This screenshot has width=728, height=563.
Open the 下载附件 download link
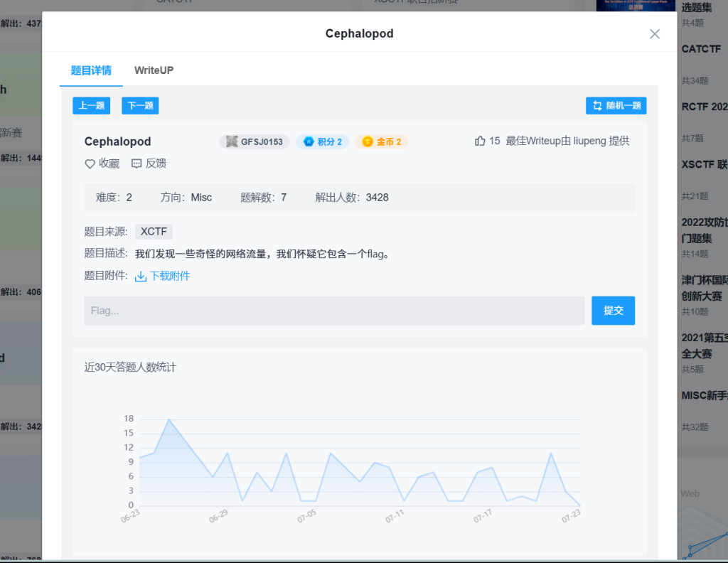(x=169, y=276)
